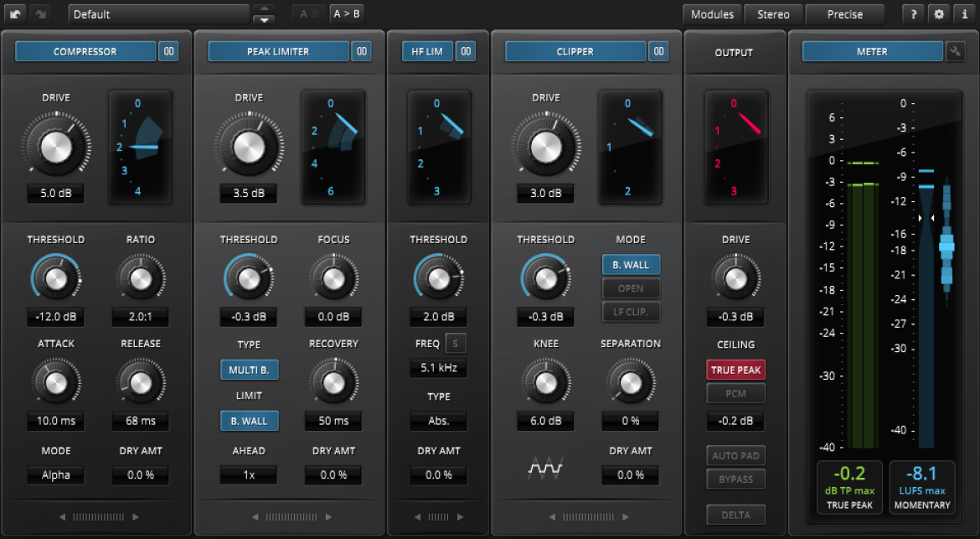Click the Compressor stereo link icon
This screenshot has height=539, width=980.
[168, 51]
